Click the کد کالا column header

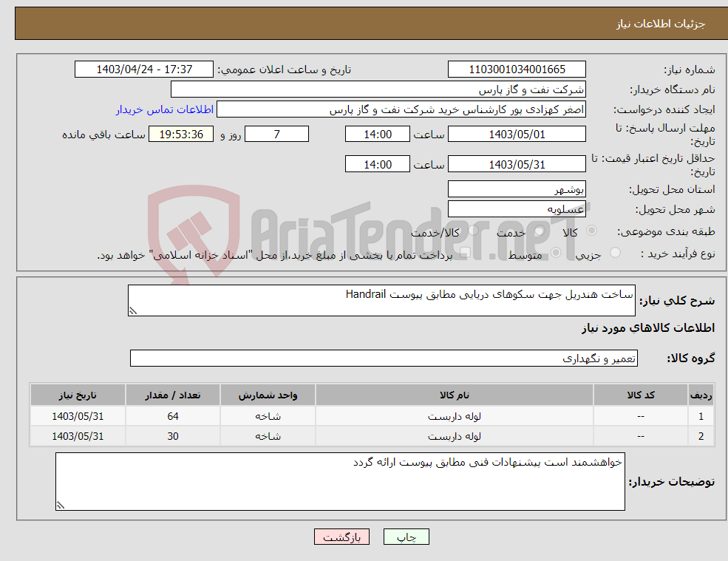coord(641,395)
